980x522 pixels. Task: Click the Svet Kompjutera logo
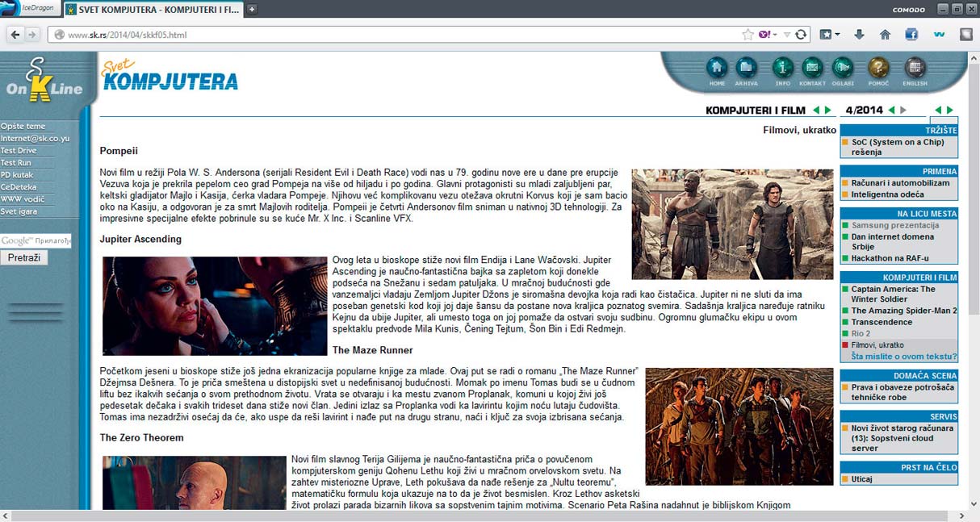pos(170,75)
